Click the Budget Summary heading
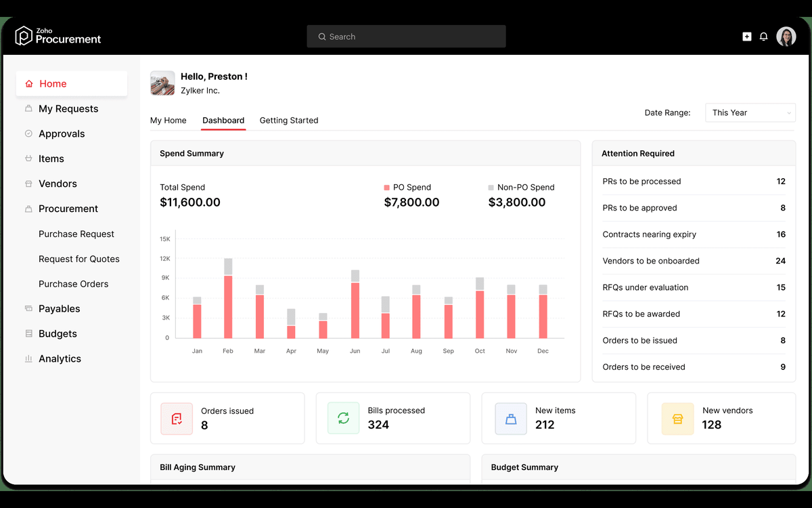Viewport: 812px width, 508px height. click(524, 467)
